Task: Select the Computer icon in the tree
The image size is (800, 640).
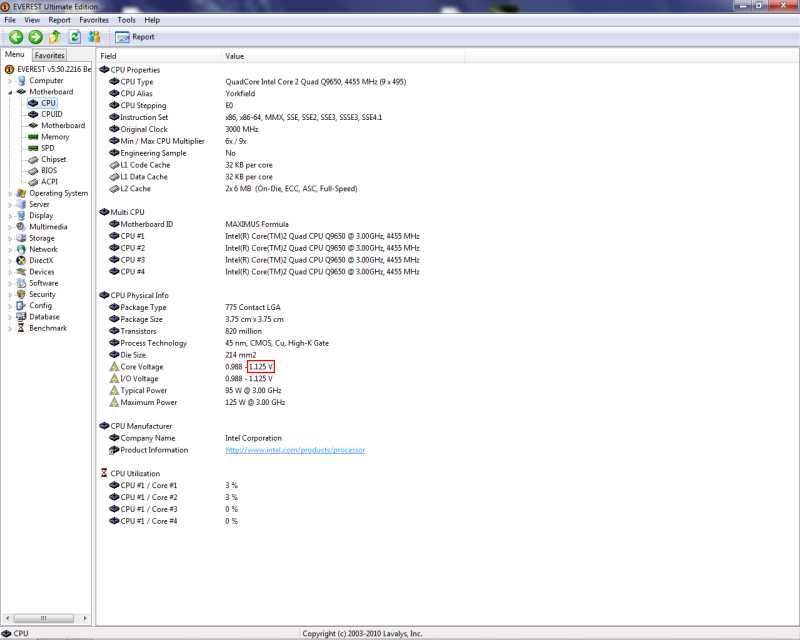Action: [x=21, y=81]
